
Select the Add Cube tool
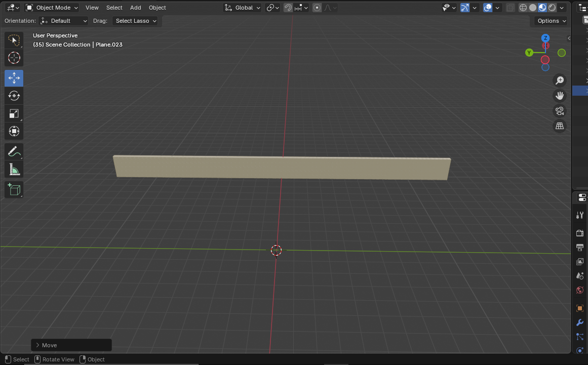[x=14, y=190]
